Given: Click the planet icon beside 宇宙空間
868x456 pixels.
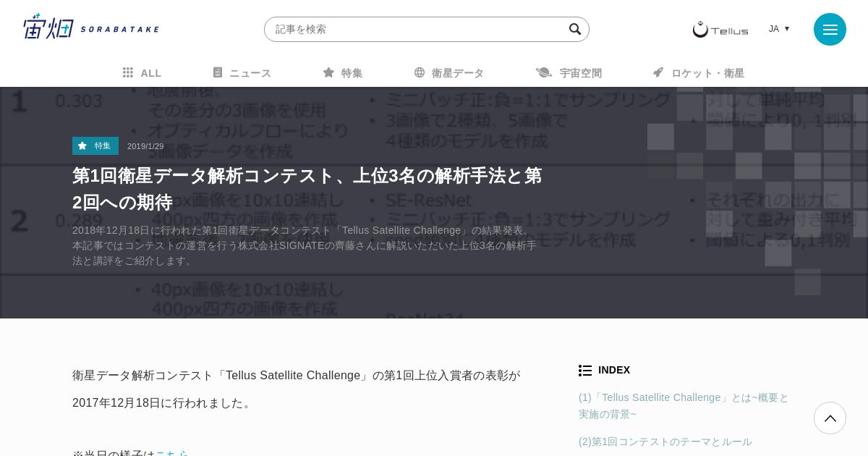Looking at the screenshot, I should (544, 72).
